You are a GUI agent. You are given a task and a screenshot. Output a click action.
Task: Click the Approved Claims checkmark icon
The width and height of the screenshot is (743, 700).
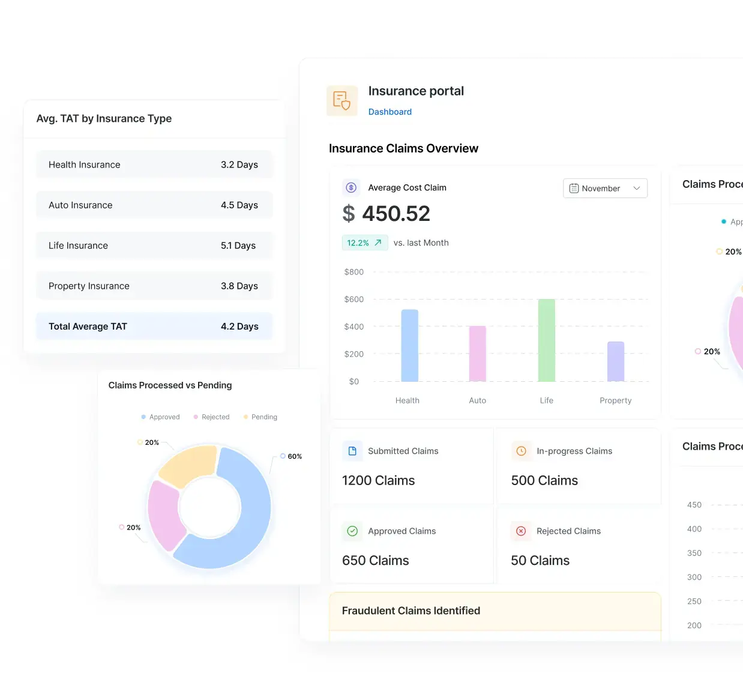point(352,531)
